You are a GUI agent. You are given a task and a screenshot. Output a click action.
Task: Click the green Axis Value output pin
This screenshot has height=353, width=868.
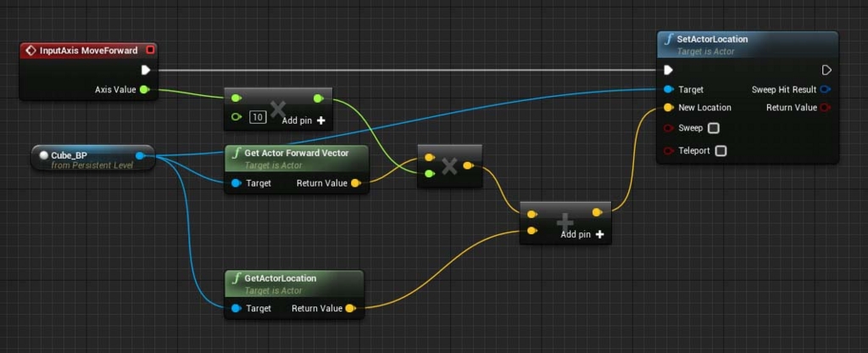click(x=144, y=89)
